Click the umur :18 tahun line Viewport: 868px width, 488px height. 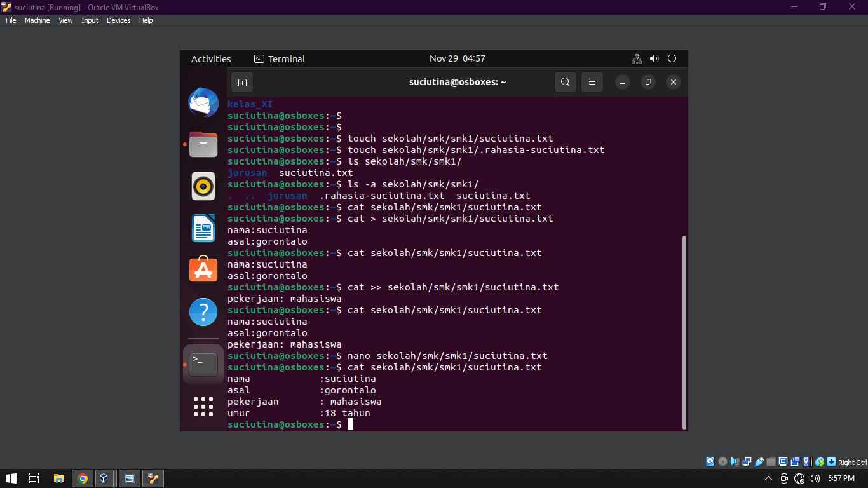(299, 413)
